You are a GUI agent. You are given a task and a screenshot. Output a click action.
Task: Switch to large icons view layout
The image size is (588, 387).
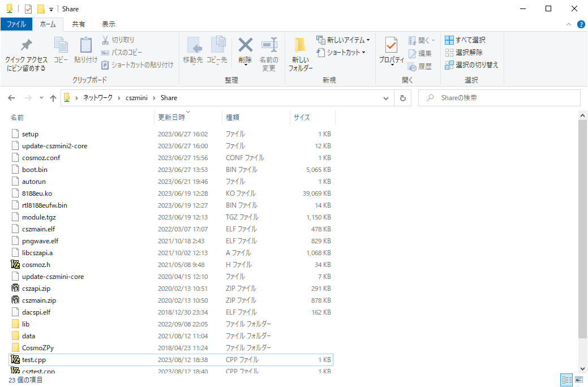pos(578,380)
